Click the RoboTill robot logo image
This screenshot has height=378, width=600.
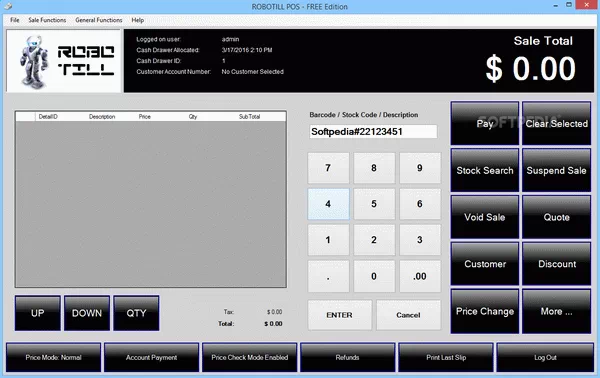coord(64,61)
